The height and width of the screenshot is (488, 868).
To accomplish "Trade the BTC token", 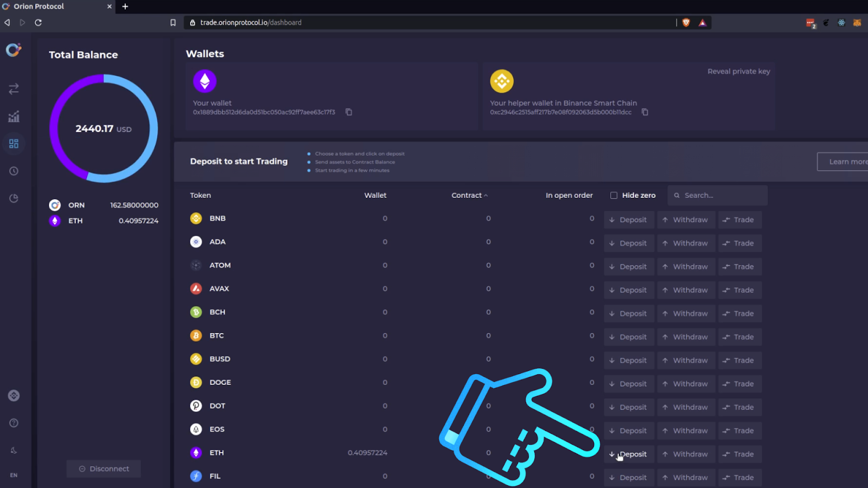I will point(740,337).
